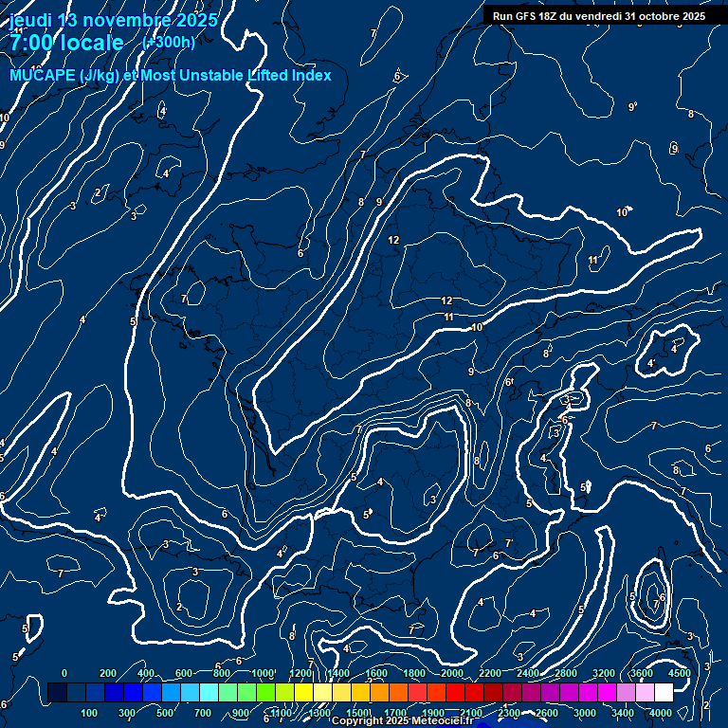
Task: Open the 'Copyright 2025 Meteociel.fr' text
Action: coord(403,720)
